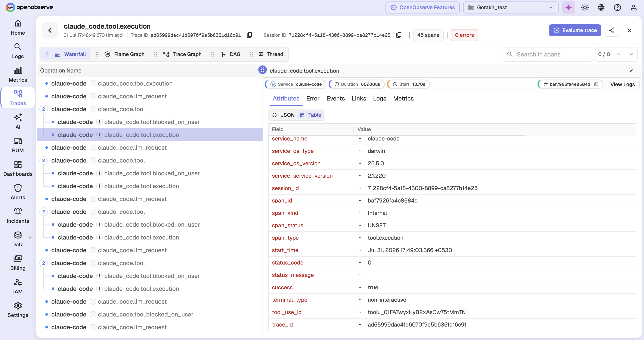The image size is (644, 340).
Task: Open Incidents in the sidebar
Action: coord(18,216)
